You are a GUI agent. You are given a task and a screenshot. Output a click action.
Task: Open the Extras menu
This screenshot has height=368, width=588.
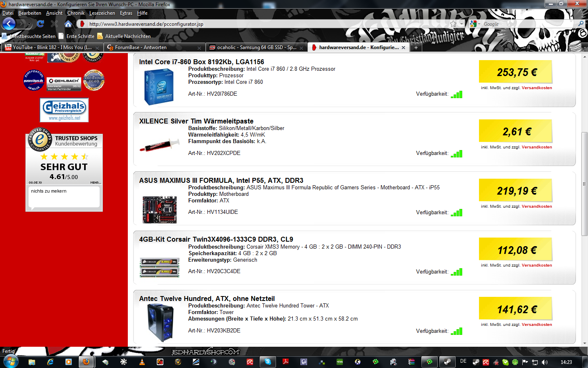click(126, 13)
